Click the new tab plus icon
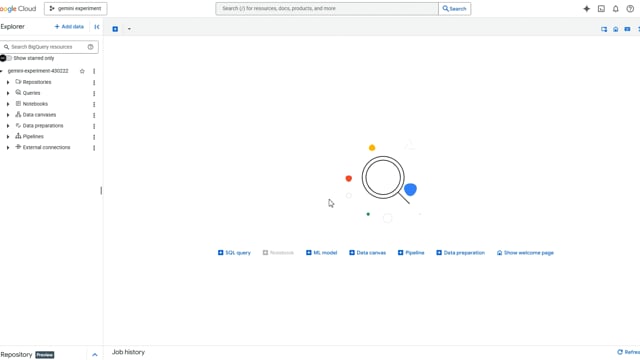Screen dimensions: 640x360 (x=115, y=29)
